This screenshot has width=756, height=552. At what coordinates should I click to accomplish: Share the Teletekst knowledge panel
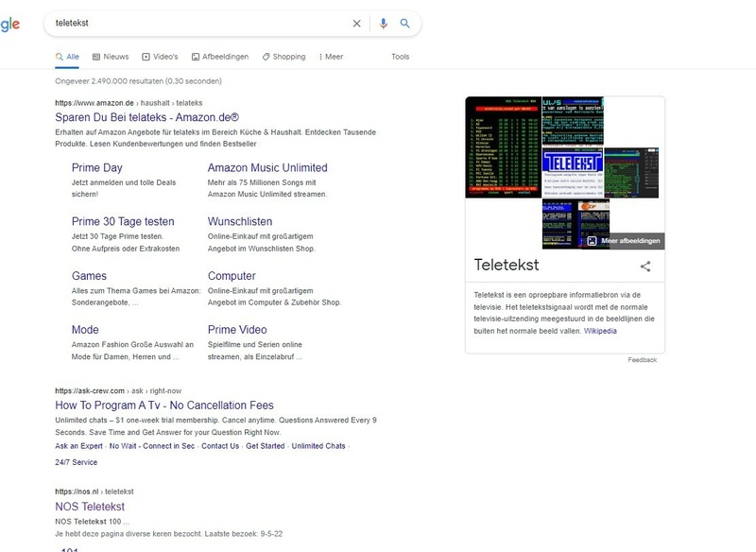tap(645, 267)
